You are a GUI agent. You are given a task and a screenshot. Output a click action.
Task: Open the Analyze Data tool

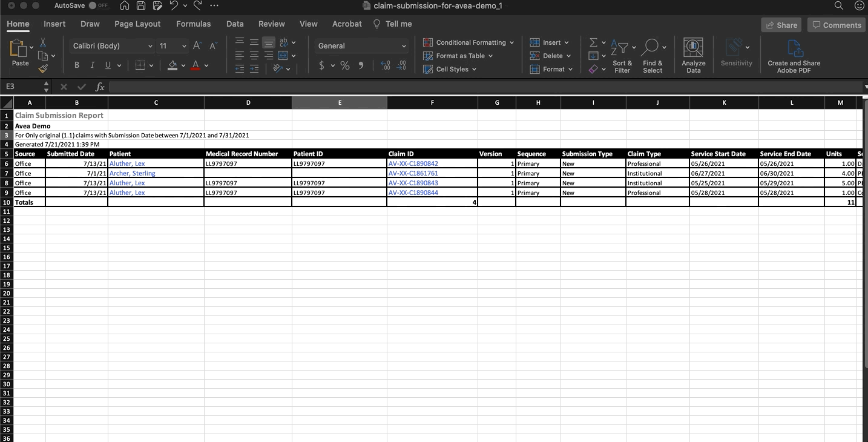point(693,55)
